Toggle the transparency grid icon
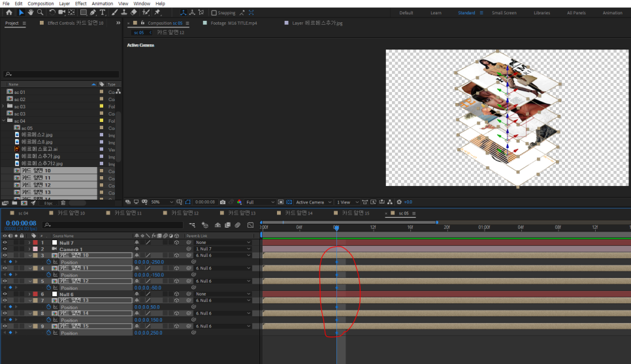Image resolution: width=631 pixels, height=364 pixels. pyautogui.click(x=289, y=202)
